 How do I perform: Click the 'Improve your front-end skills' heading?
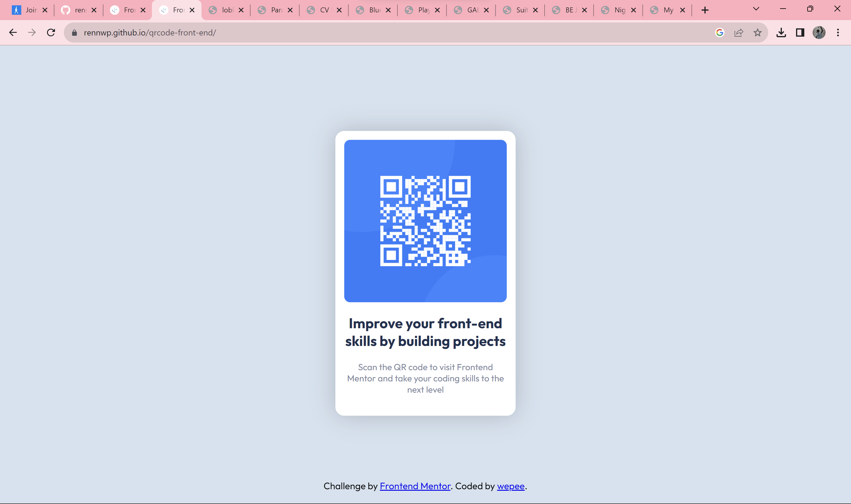pos(425,332)
